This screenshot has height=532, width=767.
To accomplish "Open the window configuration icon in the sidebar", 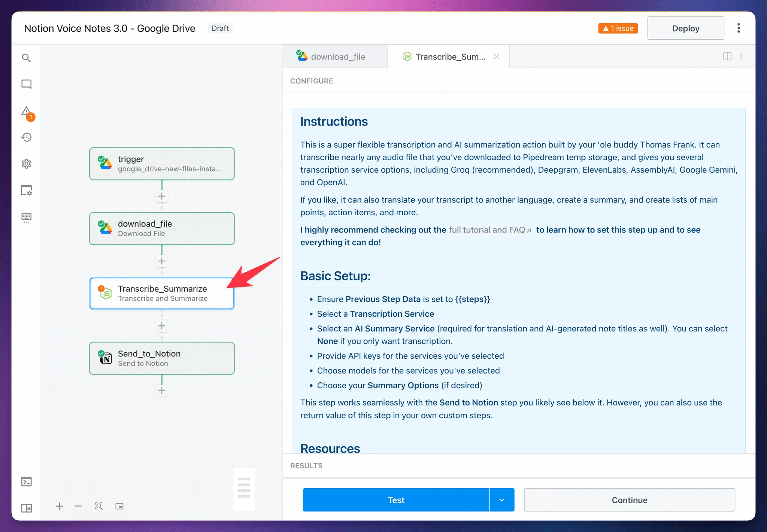I will (x=26, y=191).
